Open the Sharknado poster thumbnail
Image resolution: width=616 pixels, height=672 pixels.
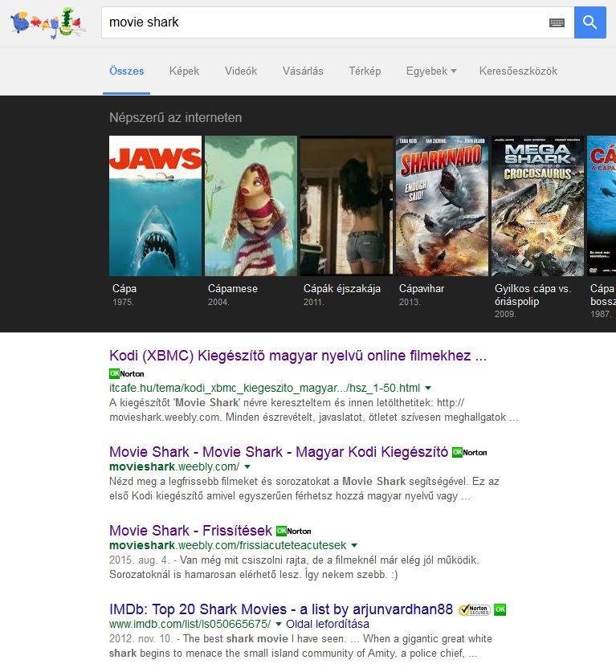pyautogui.click(x=442, y=206)
